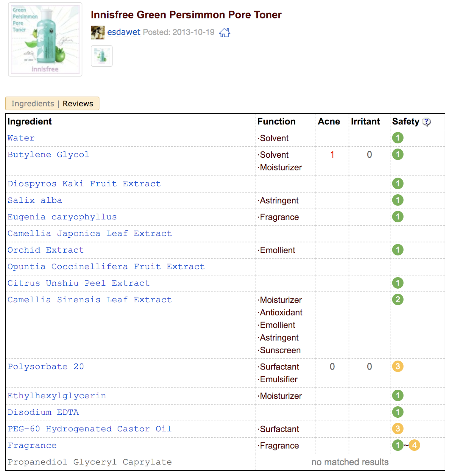The height and width of the screenshot is (476, 451).
Task: Click Moisturizer function for Ethylhexylglycerin
Action: pyautogui.click(x=280, y=396)
